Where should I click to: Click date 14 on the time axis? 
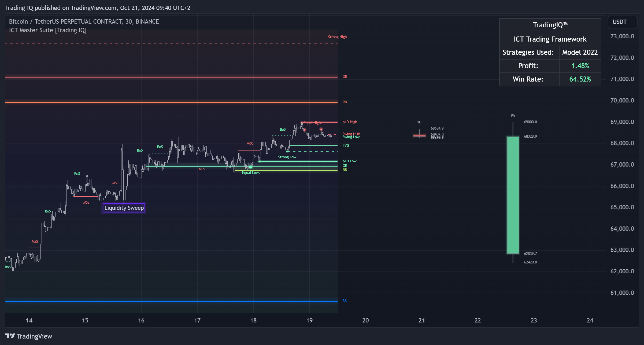29,320
